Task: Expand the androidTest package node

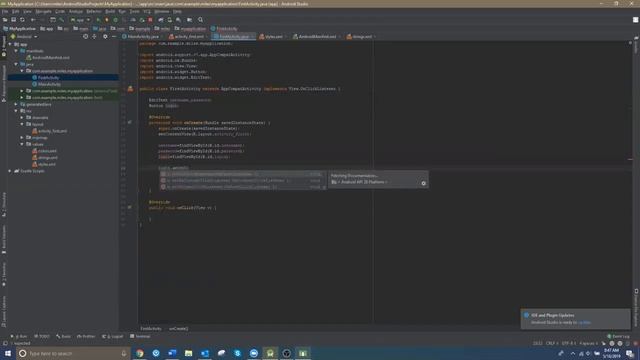Action: click(22, 91)
